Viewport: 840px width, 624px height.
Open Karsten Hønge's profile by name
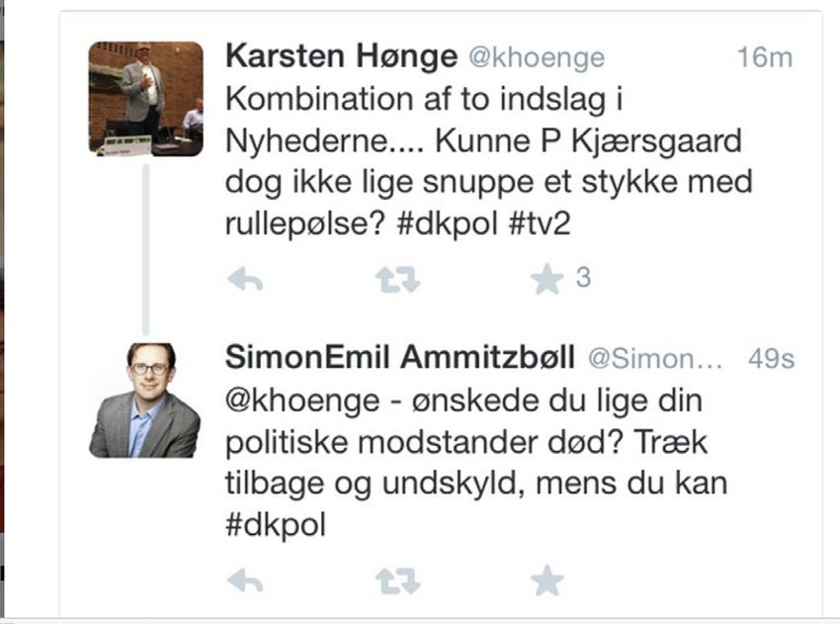coord(341,55)
